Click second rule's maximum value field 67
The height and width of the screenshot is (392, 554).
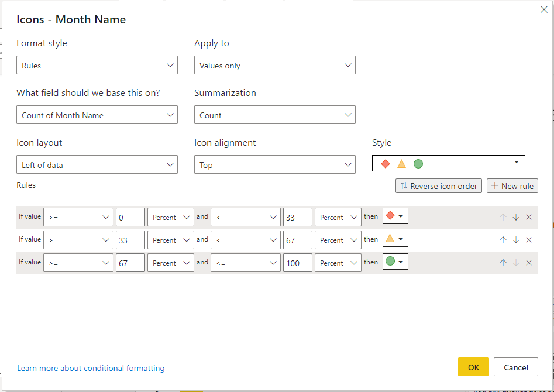[x=298, y=240]
